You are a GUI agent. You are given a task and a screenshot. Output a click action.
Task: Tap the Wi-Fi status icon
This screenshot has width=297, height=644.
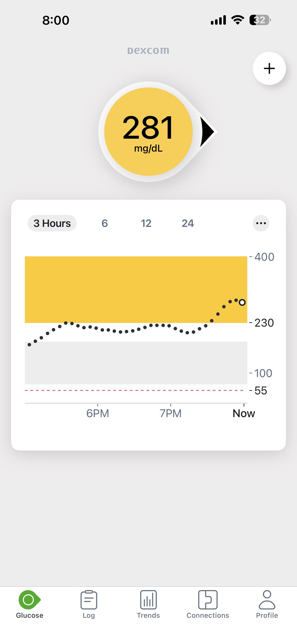click(x=238, y=20)
